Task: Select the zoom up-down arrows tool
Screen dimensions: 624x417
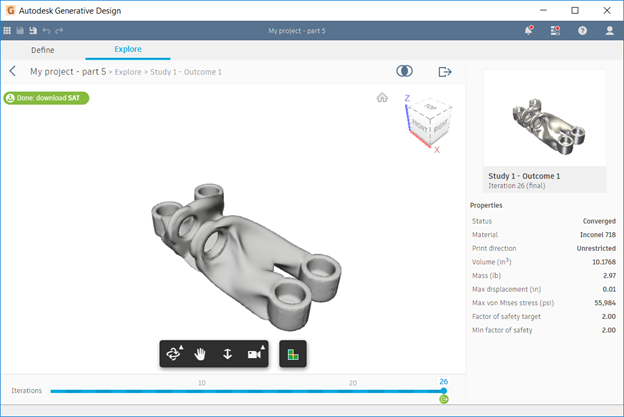Action: (227, 354)
